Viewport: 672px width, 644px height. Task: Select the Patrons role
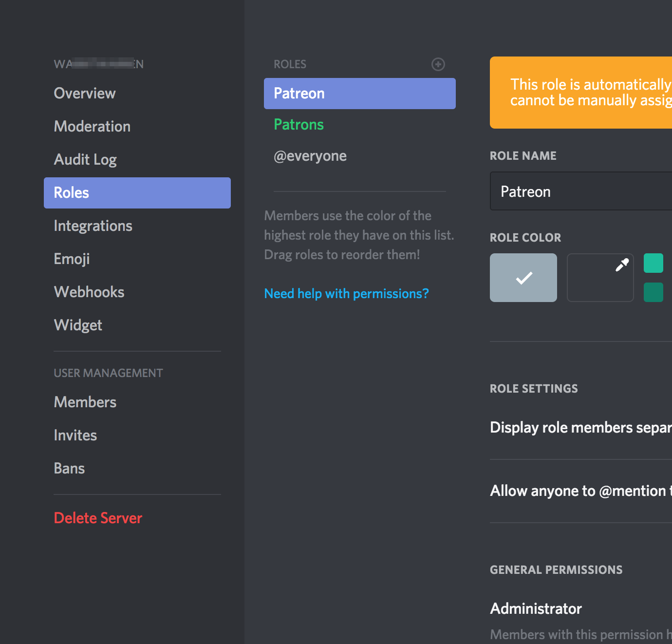coord(299,125)
